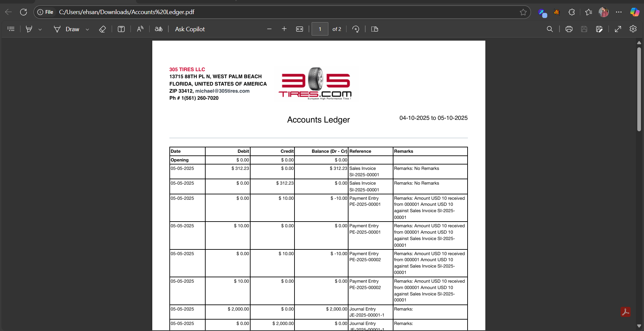Screen dimensions: 644x331
Task: Click the vertical scrollbar thumb
Action: point(639,89)
